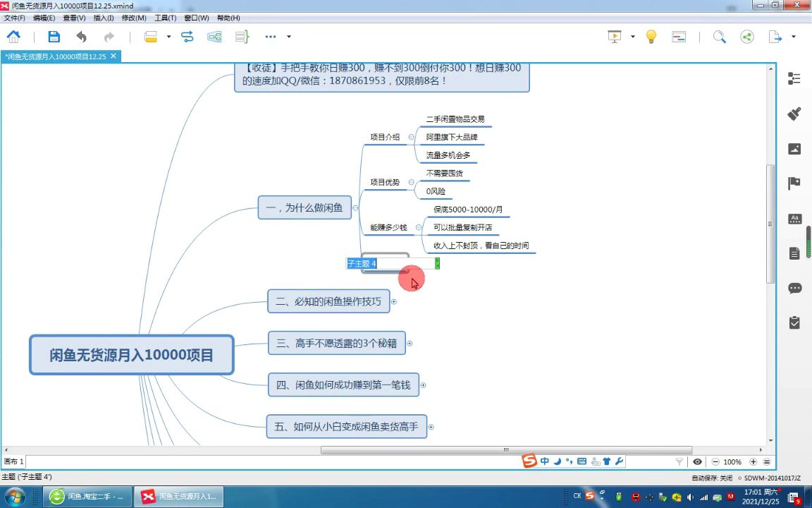Open the export dropdown arrow in the toolbar

click(x=794, y=37)
